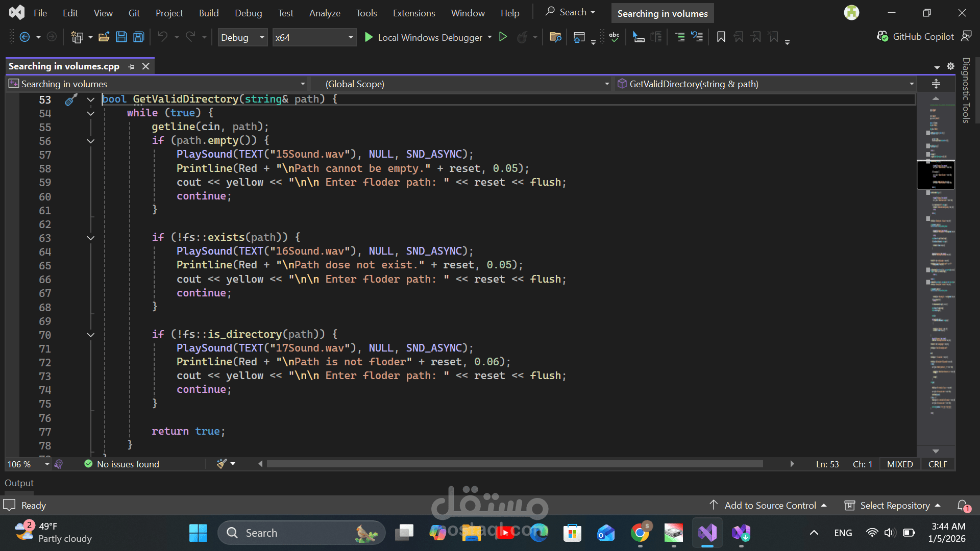Collapse the GetValidDirectory function on line 53

tap(91, 99)
